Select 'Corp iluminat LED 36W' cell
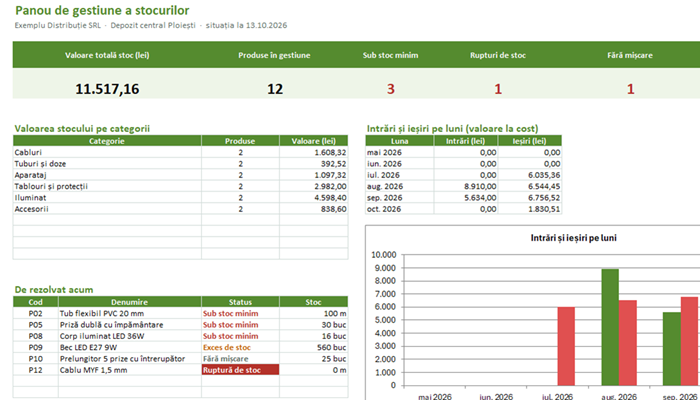The image size is (700, 400). point(129,336)
